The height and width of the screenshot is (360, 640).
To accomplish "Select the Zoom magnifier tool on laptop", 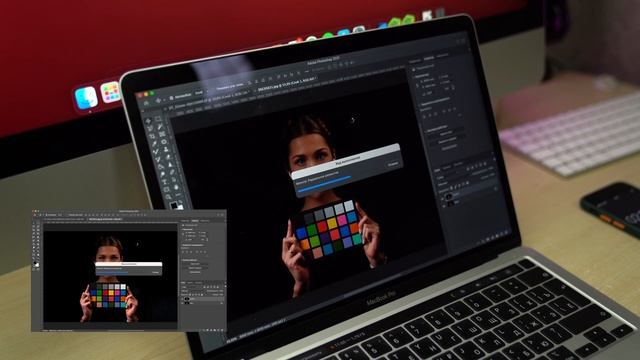I will pos(168,196).
